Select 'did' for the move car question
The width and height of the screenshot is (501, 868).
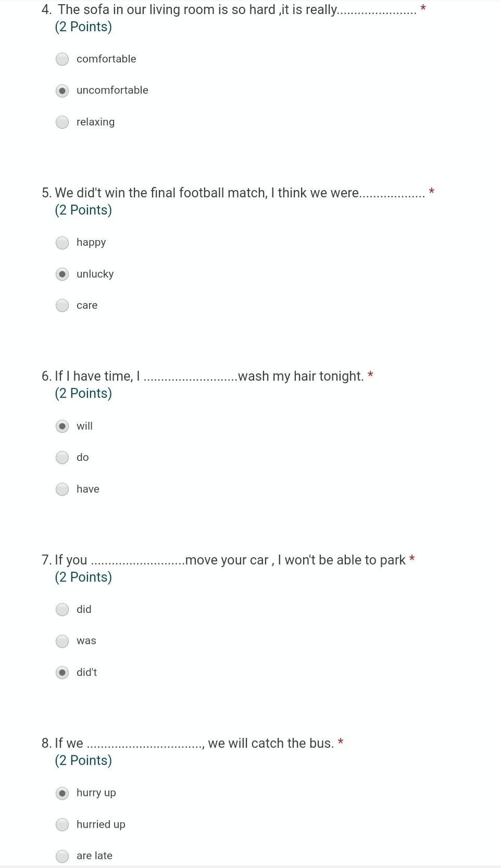pos(62,609)
